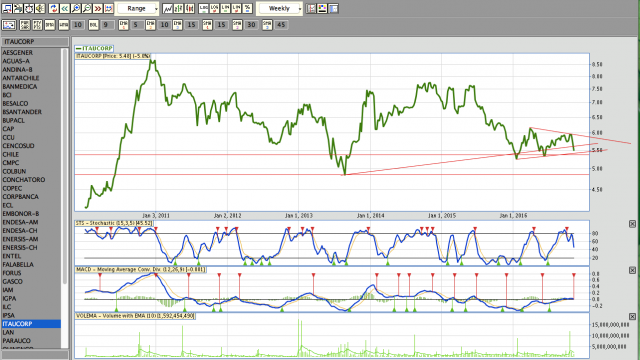Screen dimensions: 640x360
Task: Click the double-left arrows scroll back icon
Action: (x=64, y=8)
